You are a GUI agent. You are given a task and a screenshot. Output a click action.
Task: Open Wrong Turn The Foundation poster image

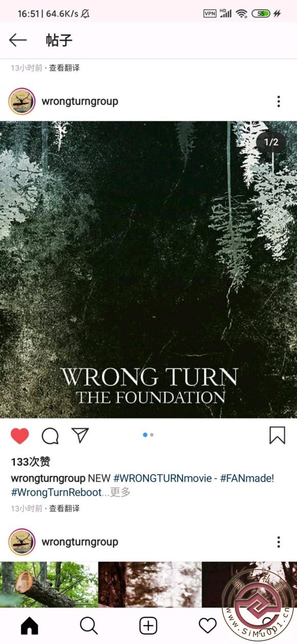click(x=148, y=269)
